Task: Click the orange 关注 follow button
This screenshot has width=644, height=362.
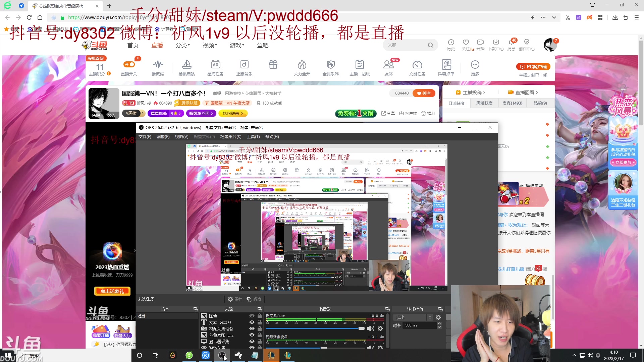Action: [424, 94]
